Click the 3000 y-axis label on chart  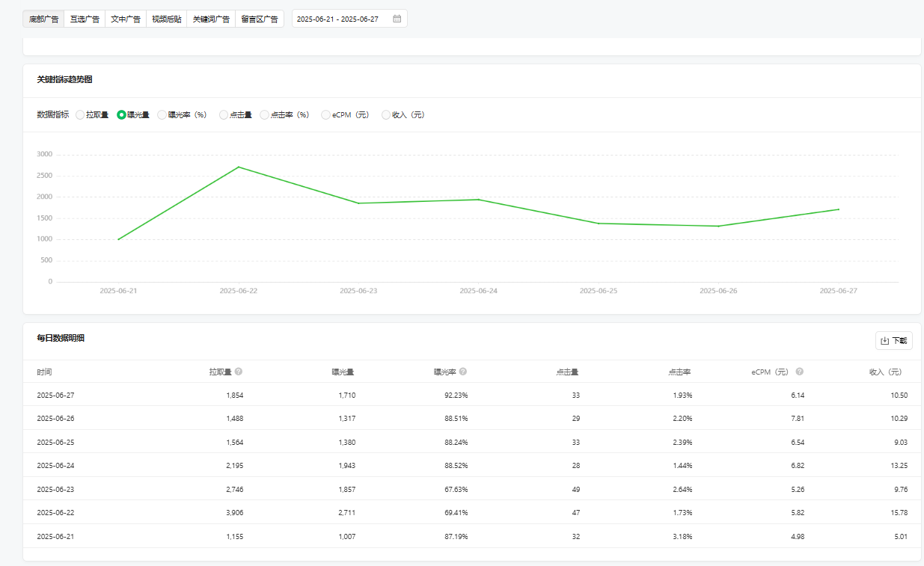44,155
